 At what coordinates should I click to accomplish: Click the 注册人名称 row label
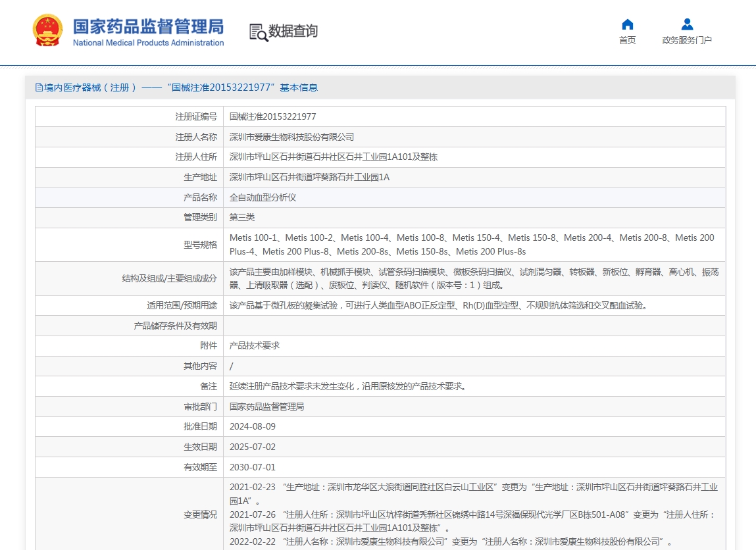pos(196,137)
